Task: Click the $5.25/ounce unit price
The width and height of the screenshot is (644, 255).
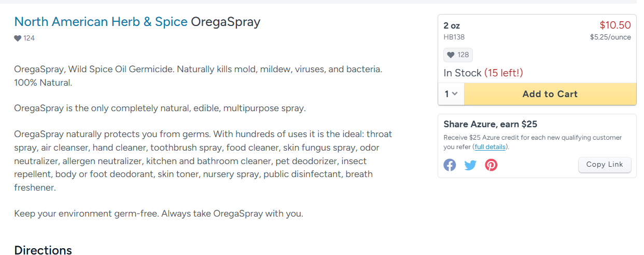Action: [x=610, y=37]
